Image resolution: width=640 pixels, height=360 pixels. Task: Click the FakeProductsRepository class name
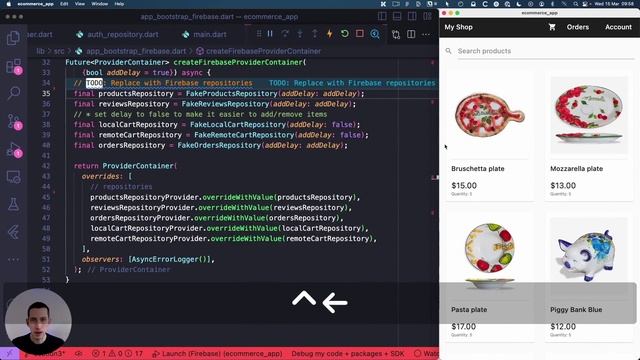point(231,93)
